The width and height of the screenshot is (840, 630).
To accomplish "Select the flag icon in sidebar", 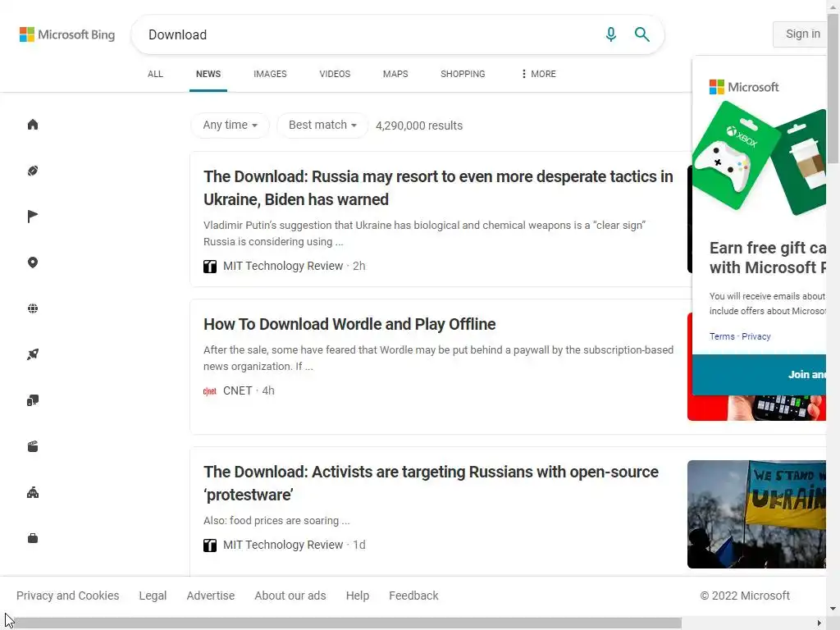I will 33,217.
